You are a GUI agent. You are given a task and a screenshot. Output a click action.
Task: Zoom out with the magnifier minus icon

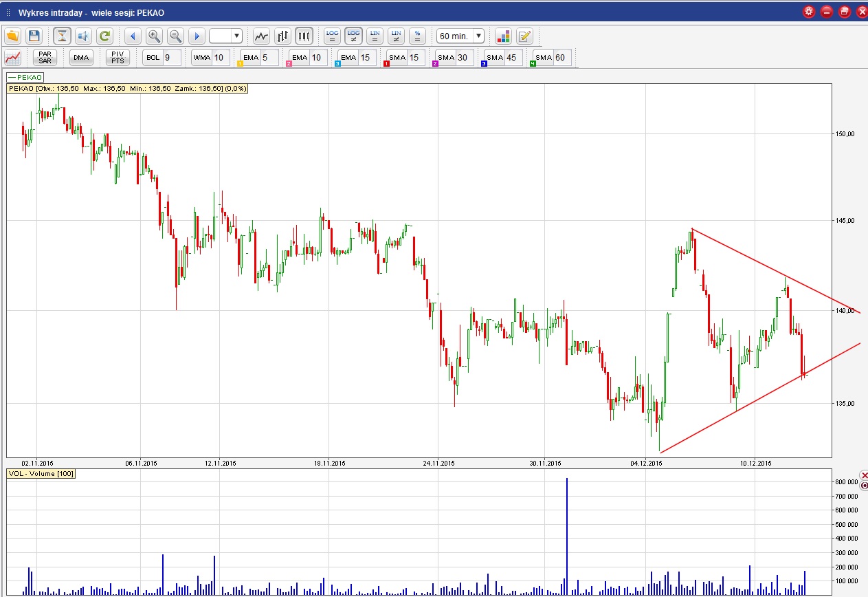click(175, 36)
